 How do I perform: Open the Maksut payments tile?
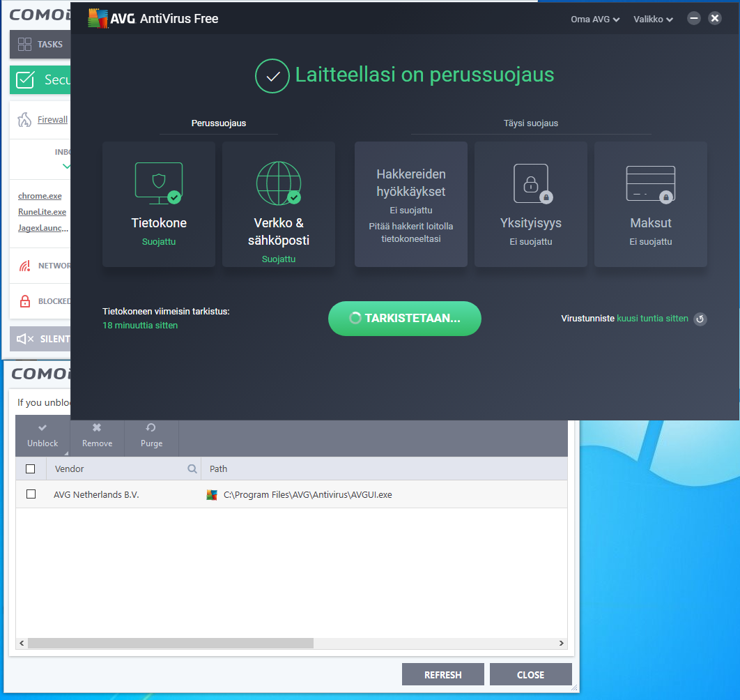click(x=650, y=204)
